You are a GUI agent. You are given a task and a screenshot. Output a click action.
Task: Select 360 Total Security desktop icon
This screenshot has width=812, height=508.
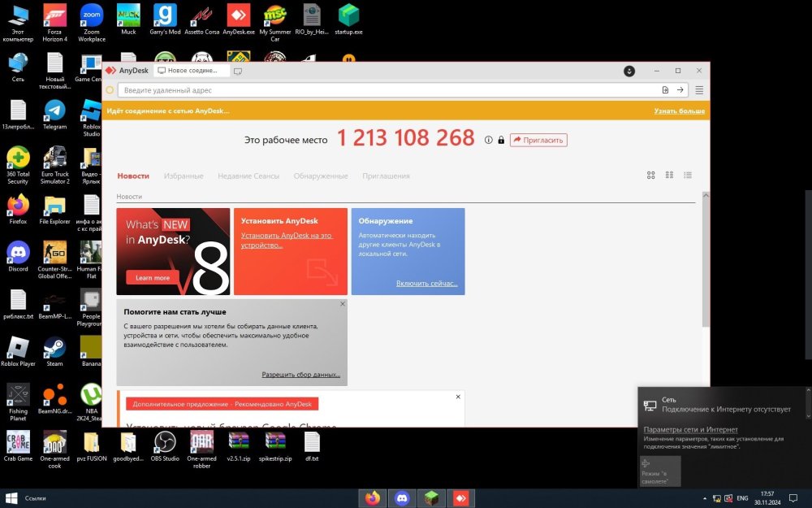pyautogui.click(x=18, y=165)
